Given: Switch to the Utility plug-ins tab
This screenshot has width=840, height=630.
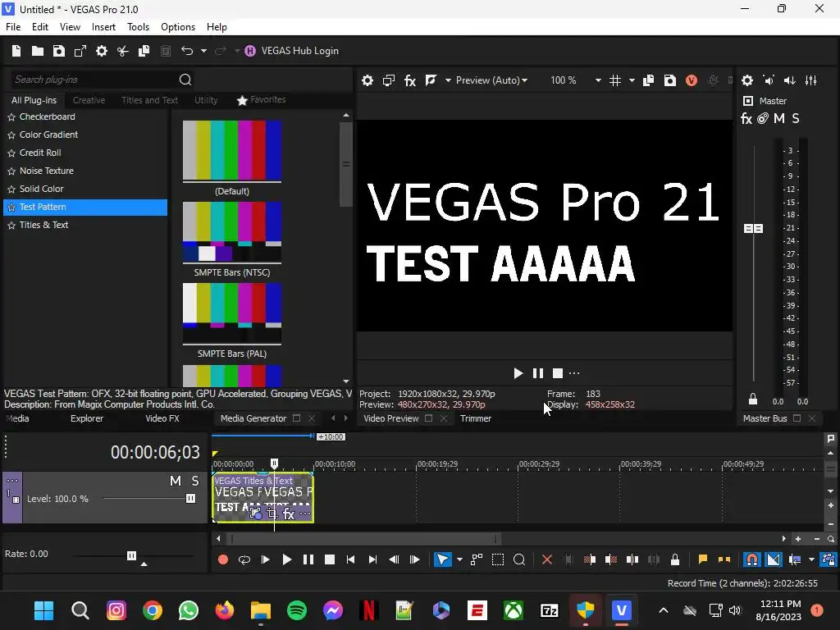Looking at the screenshot, I should (x=206, y=100).
